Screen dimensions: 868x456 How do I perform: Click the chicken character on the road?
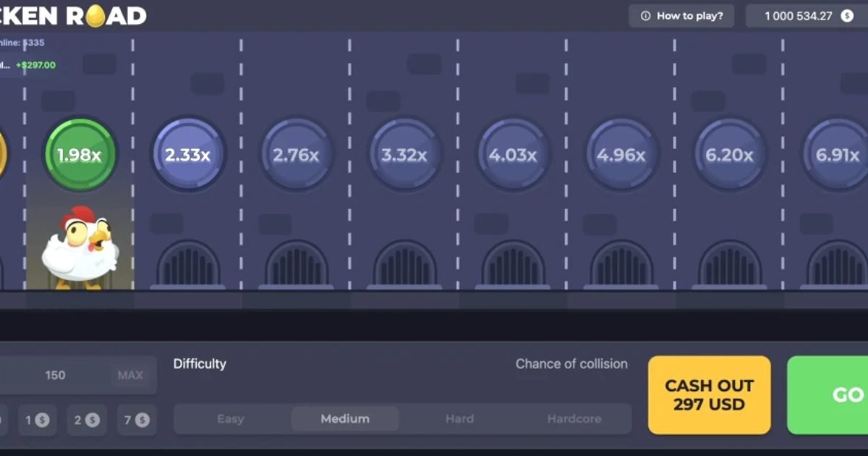pyautogui.click(x=81, y=250)
